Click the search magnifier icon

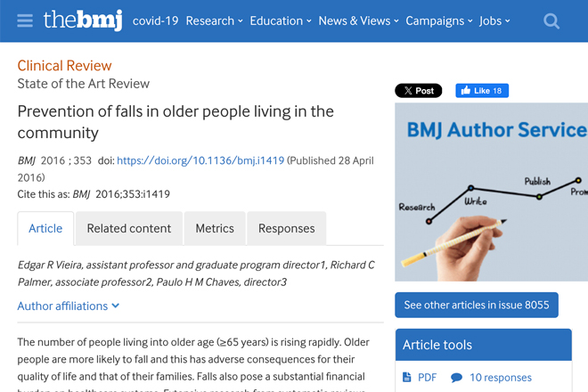tap(551, 21)
